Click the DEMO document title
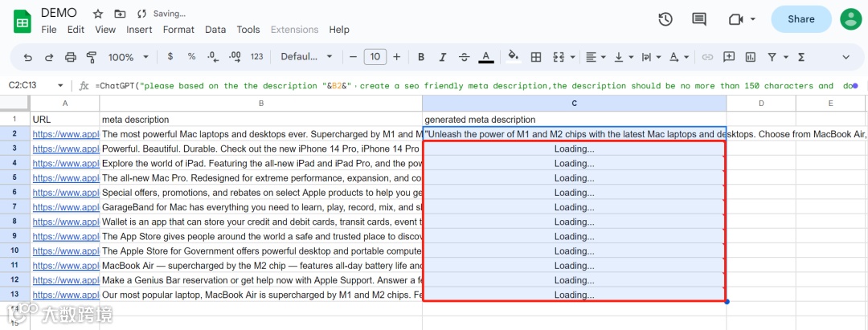868x330 pixels. [x=59, y=14]
